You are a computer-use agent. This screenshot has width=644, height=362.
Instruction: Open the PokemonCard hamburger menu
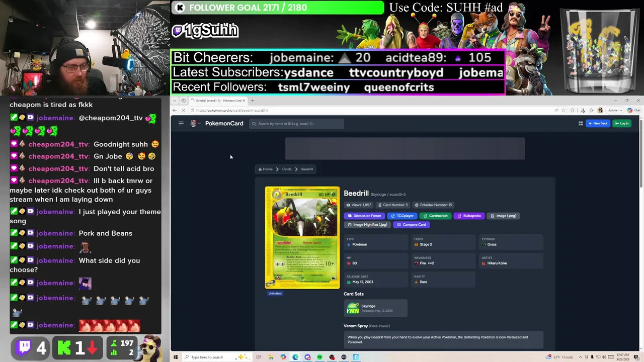click(x=181, y=124)
